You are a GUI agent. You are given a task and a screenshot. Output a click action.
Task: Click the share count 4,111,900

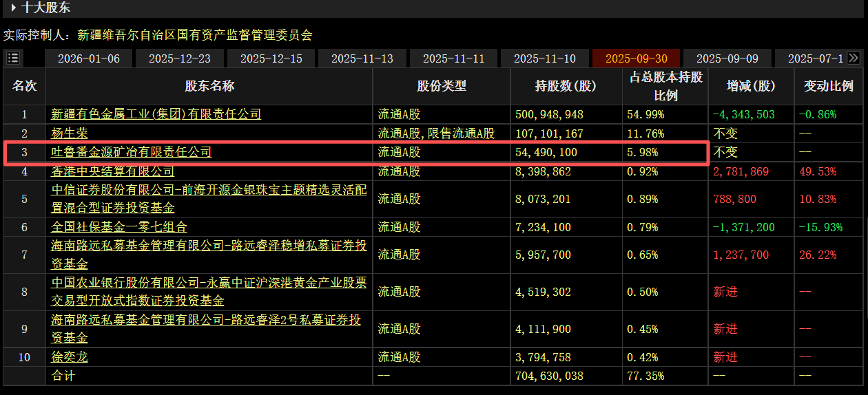point(543,329)
